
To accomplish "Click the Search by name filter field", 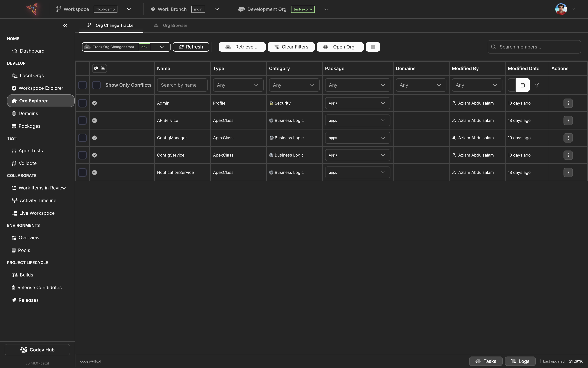I will click(x=182, y=85).
